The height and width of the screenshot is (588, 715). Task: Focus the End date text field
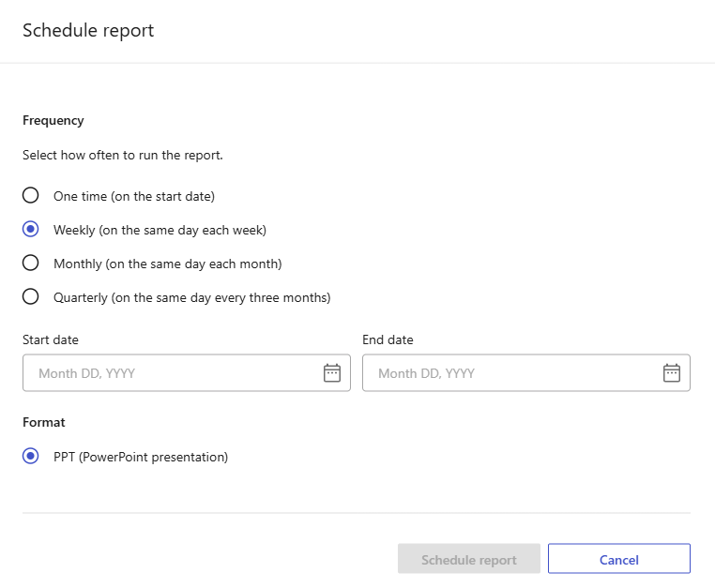pos(526,373)
